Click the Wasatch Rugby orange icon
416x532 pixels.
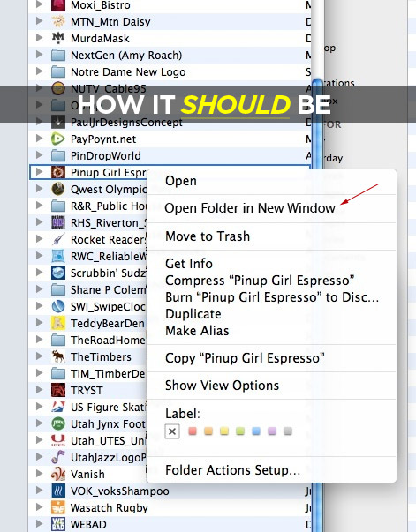click(x=58, y=507)
